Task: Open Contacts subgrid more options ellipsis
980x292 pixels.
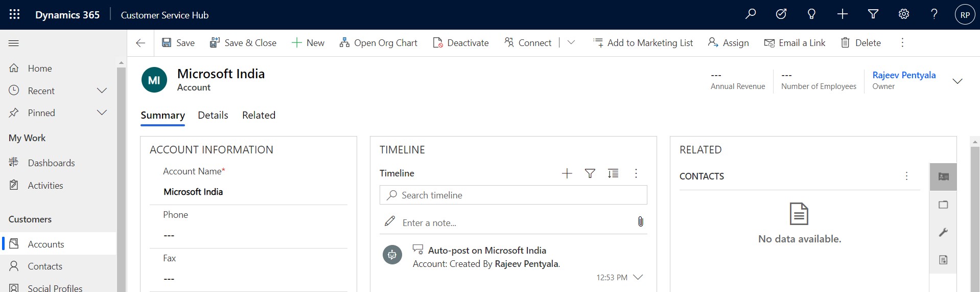Action: 907,176
